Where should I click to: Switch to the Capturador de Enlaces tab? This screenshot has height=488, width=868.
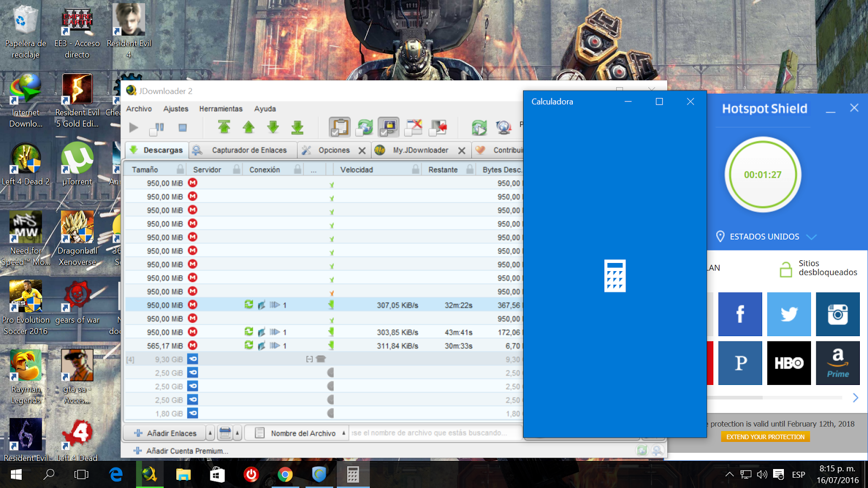tap(242, 150)
